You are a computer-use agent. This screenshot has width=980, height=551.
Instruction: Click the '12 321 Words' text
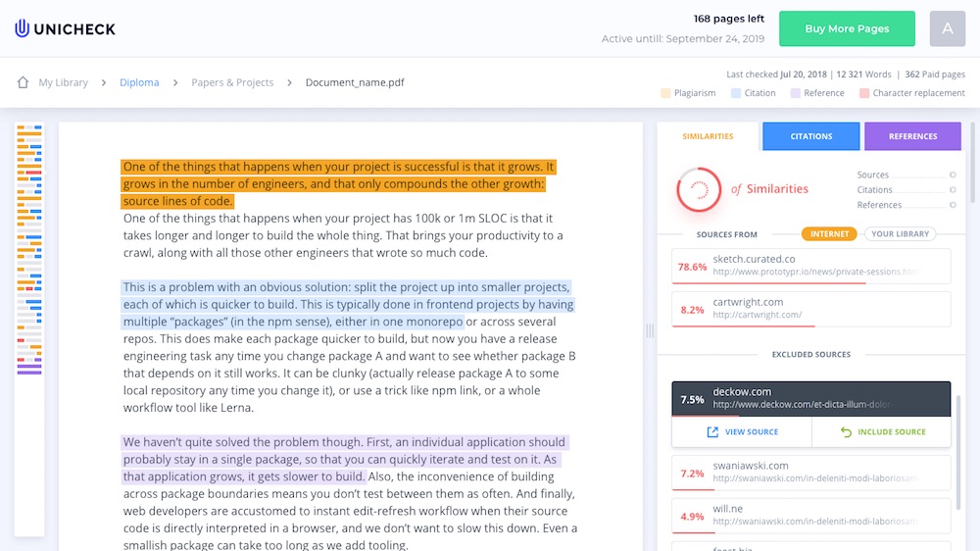click(863, 75)
